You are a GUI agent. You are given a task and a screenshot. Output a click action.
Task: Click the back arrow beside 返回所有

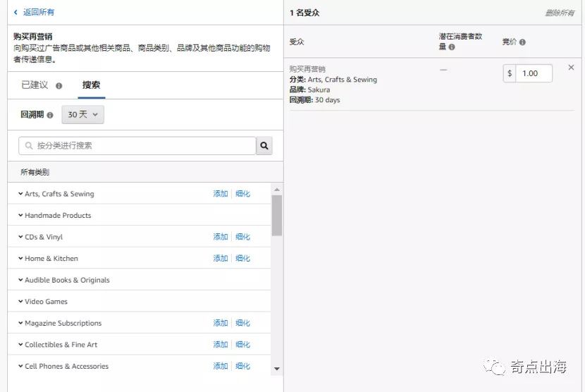pos(16,12)
